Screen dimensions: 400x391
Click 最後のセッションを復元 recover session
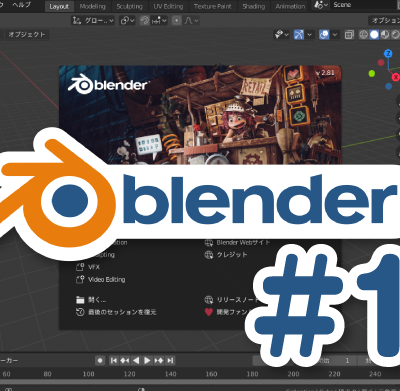click(122, 312)
